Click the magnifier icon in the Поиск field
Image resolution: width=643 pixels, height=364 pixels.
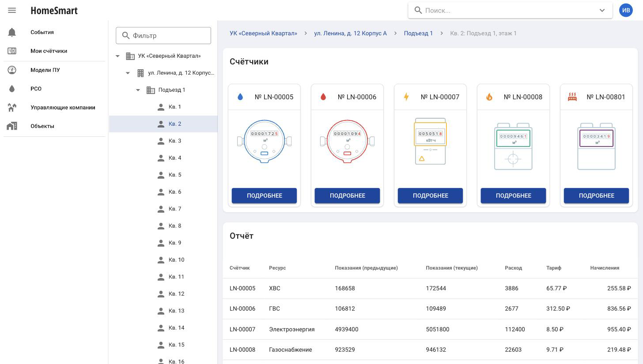coord(418,10)
